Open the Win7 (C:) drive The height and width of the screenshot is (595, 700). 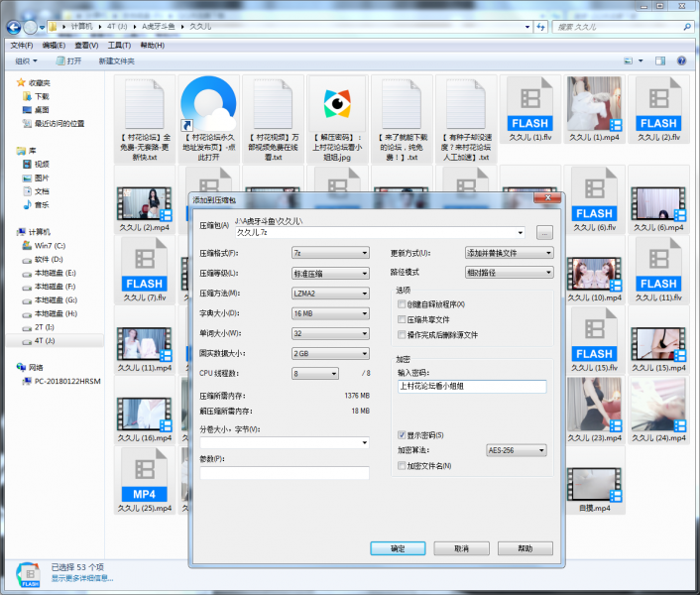[49, 245]
